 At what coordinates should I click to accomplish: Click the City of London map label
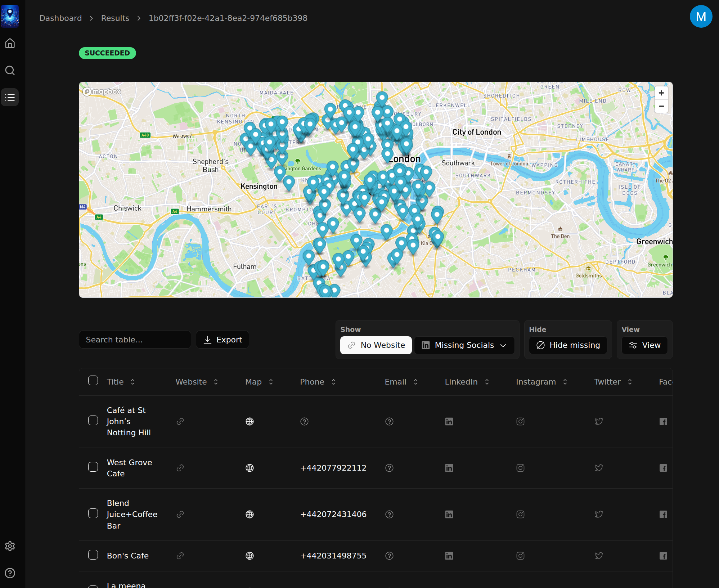click(x=476, y=132)
